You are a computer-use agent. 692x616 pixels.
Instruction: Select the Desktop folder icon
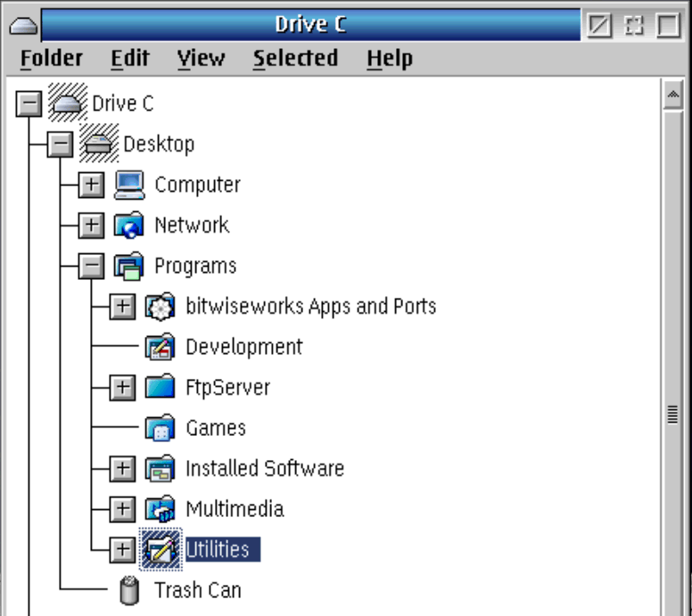pyautogui.click(x=99, y=144)
